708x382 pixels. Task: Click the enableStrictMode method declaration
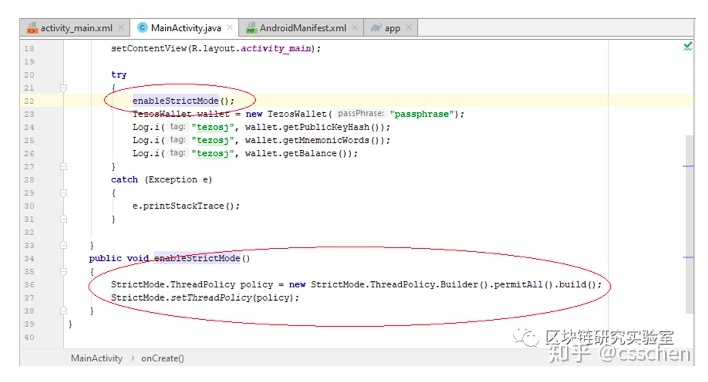(x=169, y=258)
